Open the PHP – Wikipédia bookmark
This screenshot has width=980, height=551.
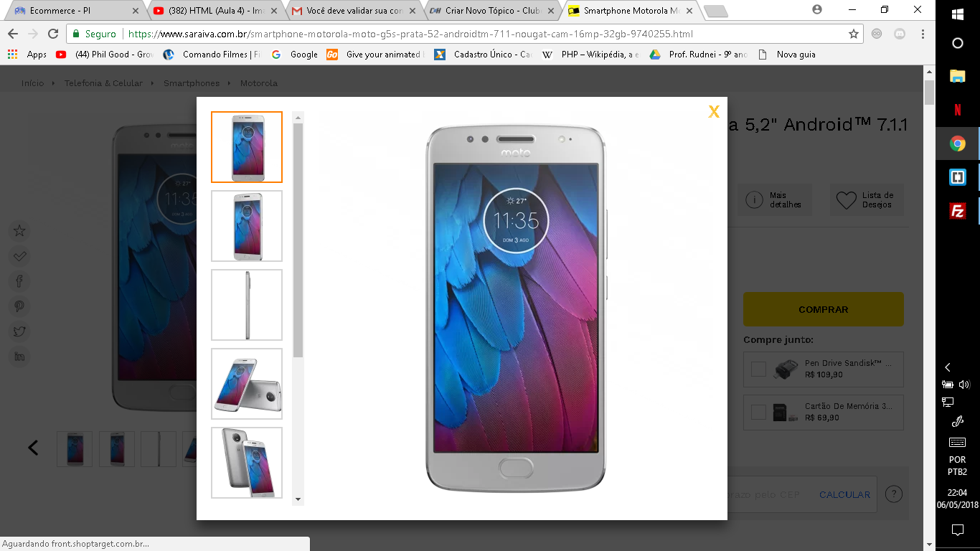(x=590, y=55)
